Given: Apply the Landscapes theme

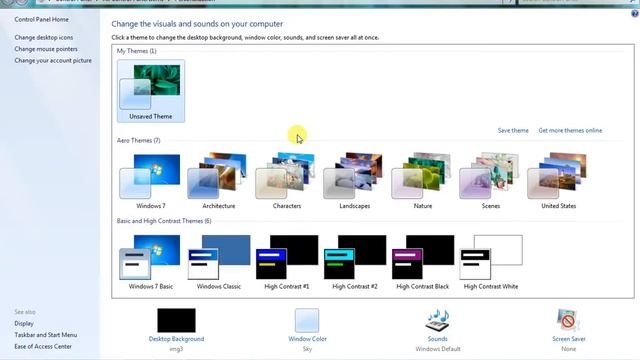Looking at the screenshot, I should pyautogui.click(x=354, y=181).
